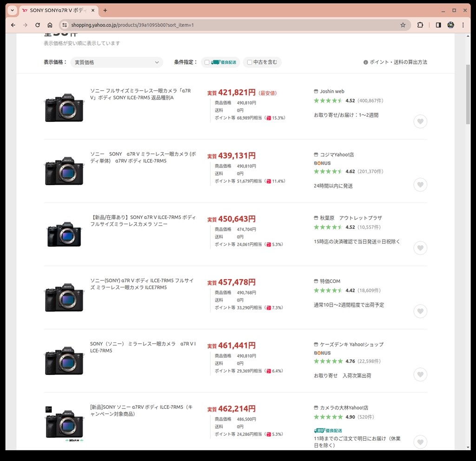Favorite the 特価COM listing with heart
This screenshot has height=461, width=476.
click(x=420, y=311)
